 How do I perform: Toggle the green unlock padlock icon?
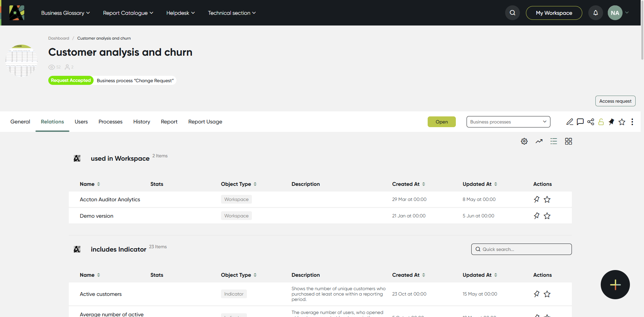click(x=601, y=122)
